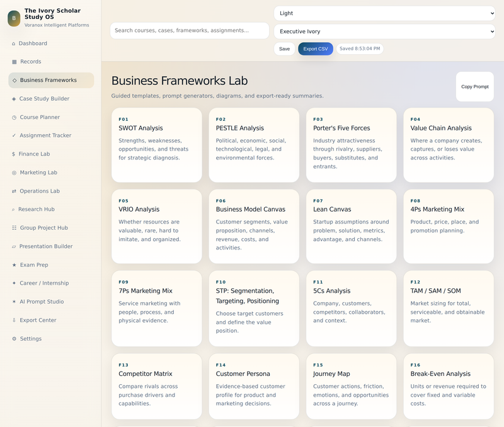Click the Exam Prep star icon

coord(14,265)
